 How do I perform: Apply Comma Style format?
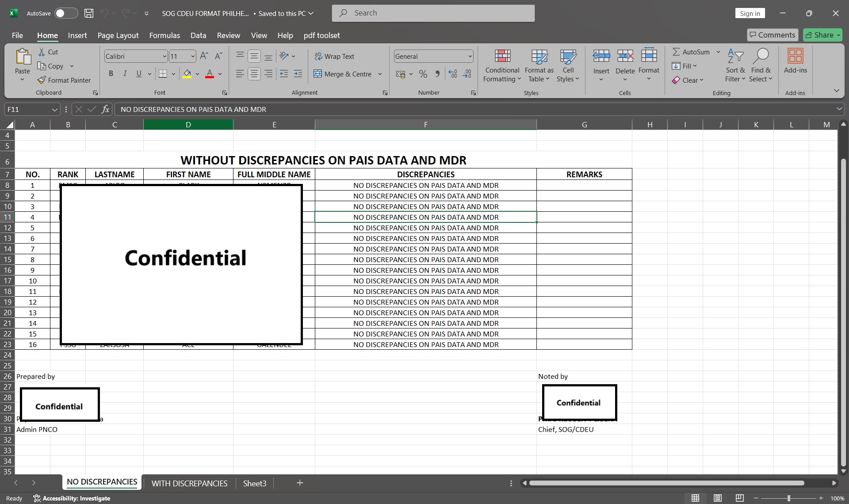[437, 74]
